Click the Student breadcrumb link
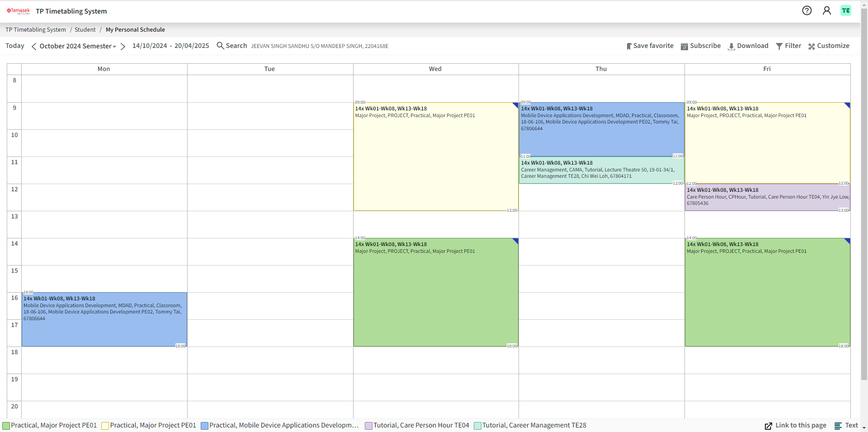The width and height of the screenshot is (868, 432). (x=85, y=30)
